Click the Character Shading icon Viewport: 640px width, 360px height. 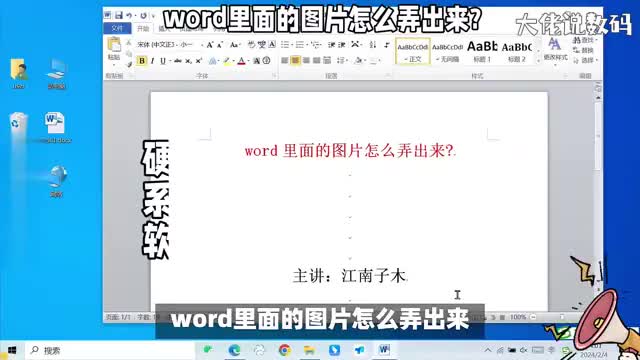256,61
